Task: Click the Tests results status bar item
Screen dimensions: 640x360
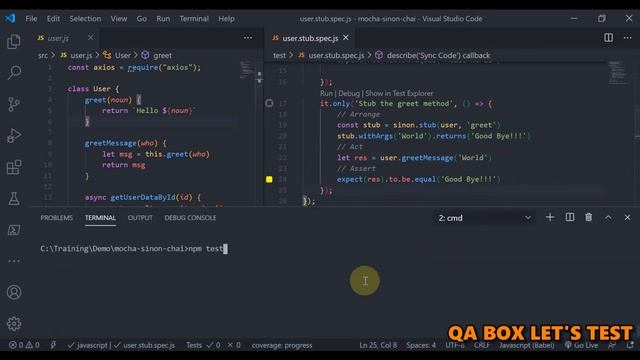Action: pyautogui.click(x=213, y=345)
